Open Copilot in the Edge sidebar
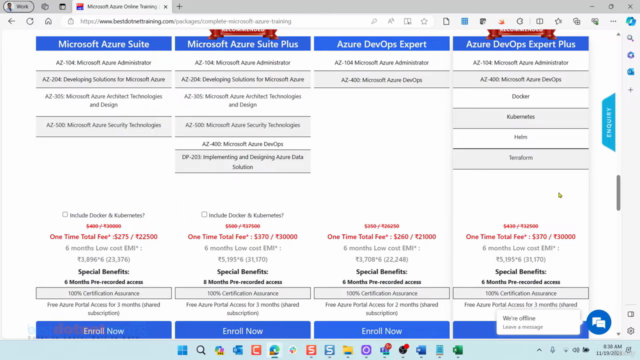The height and width of the screenshot is (360, 640). (x=631, y=21)
